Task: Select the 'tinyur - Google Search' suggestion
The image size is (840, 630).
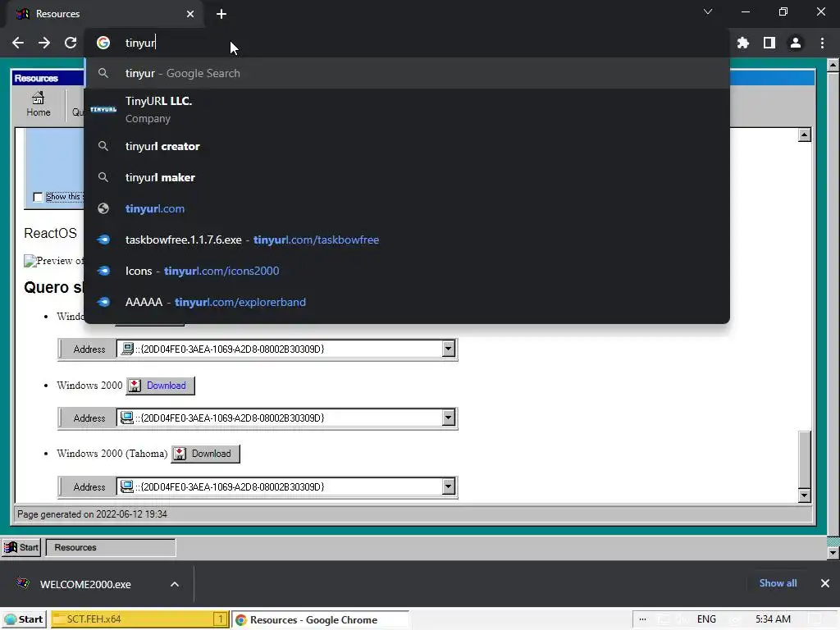Action: (407, 73)
